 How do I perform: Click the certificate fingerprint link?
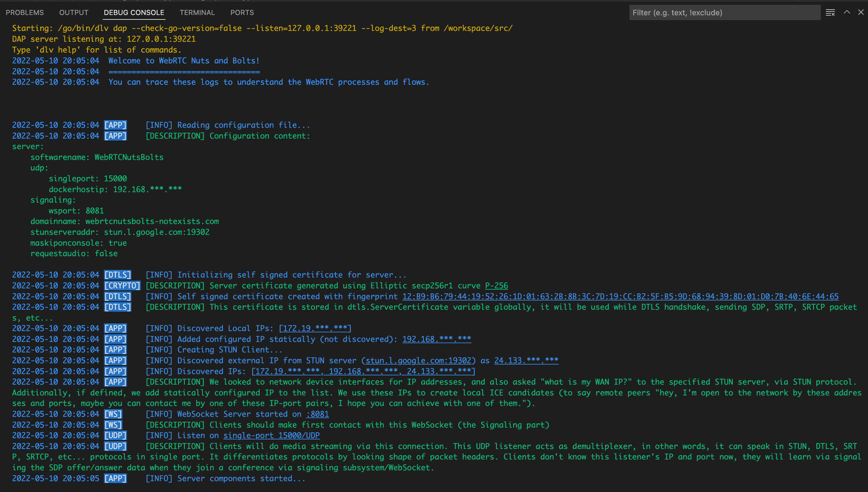pos(620,296)
